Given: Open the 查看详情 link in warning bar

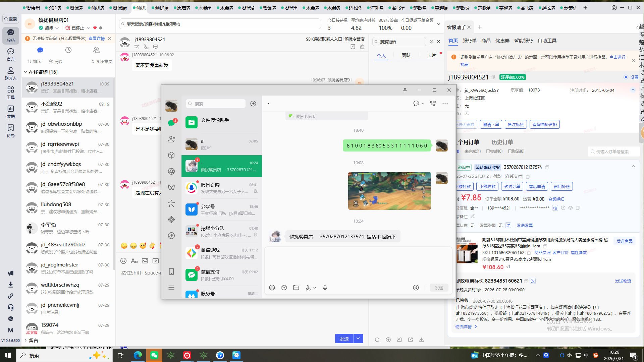Looking at the screenshot, I should pos(97,39).
